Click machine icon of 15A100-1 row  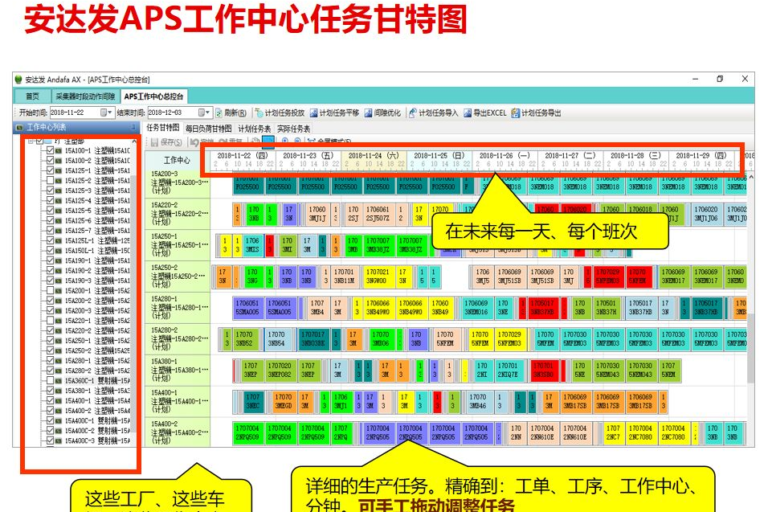(59, 150)
